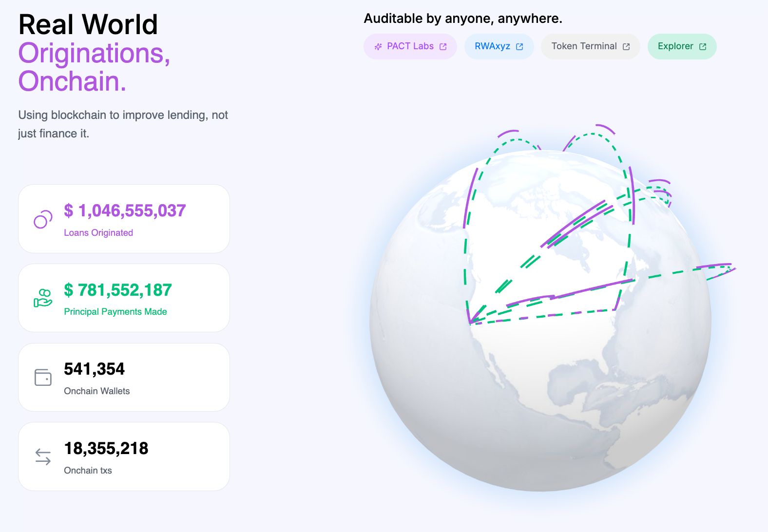This screenshot has width=768, height=532.
Task: Click the hand-with-coins Principal Payments icon
Action: (43, 298)
